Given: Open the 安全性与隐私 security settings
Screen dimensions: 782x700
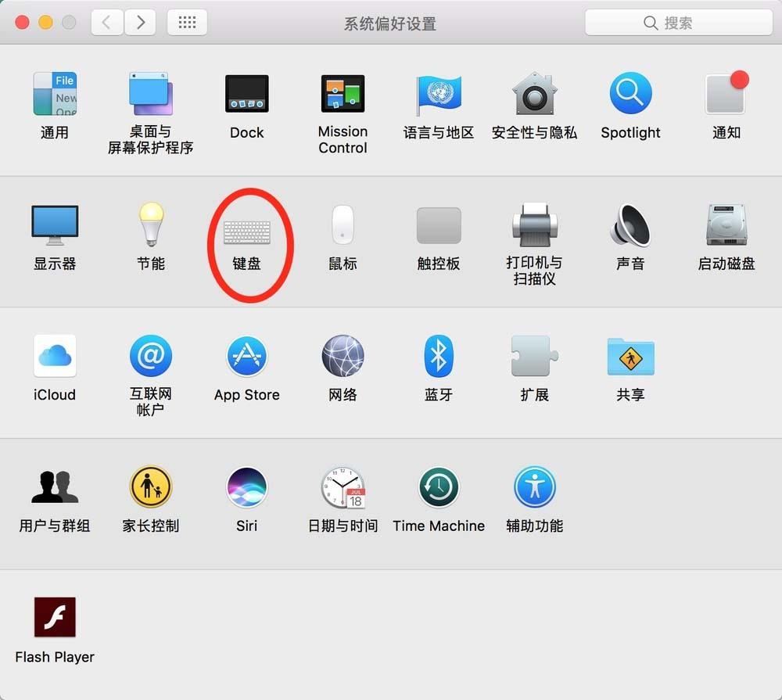Looking at the screenshot, I should click(535, 94).
